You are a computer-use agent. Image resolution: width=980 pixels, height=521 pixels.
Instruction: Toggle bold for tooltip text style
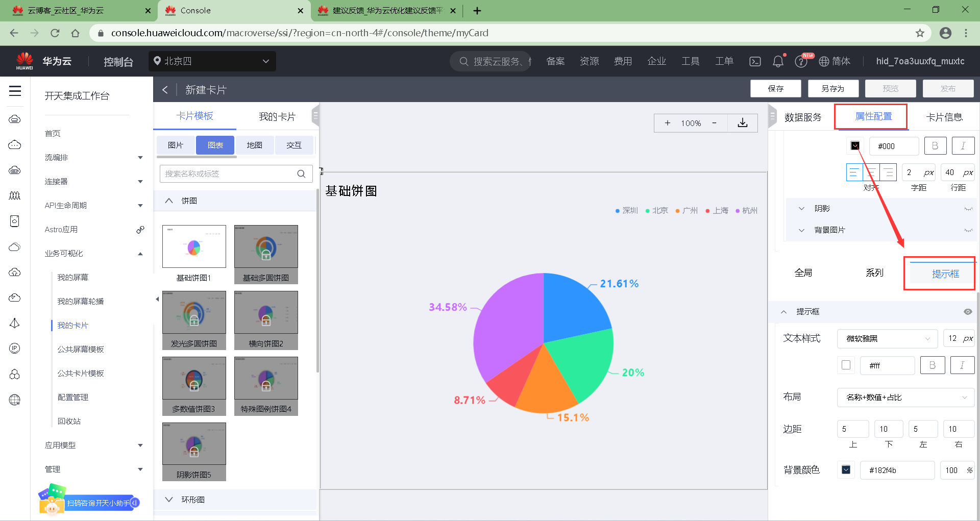tap(933, 365)
